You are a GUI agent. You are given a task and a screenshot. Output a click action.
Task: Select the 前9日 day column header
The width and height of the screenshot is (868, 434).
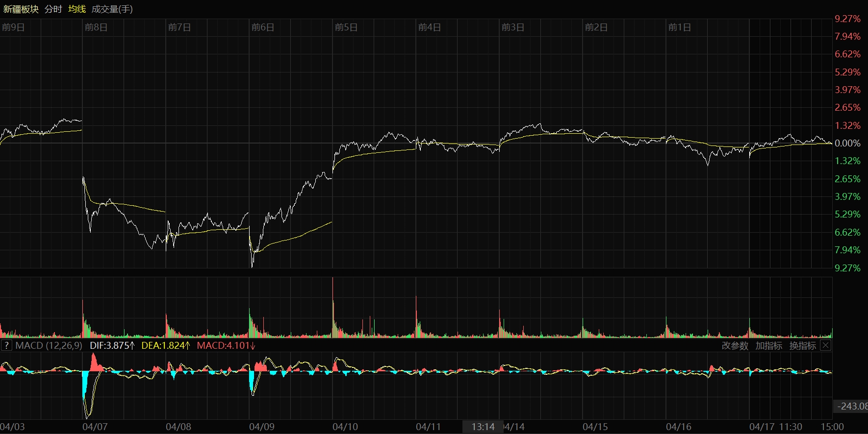(13, 27)
